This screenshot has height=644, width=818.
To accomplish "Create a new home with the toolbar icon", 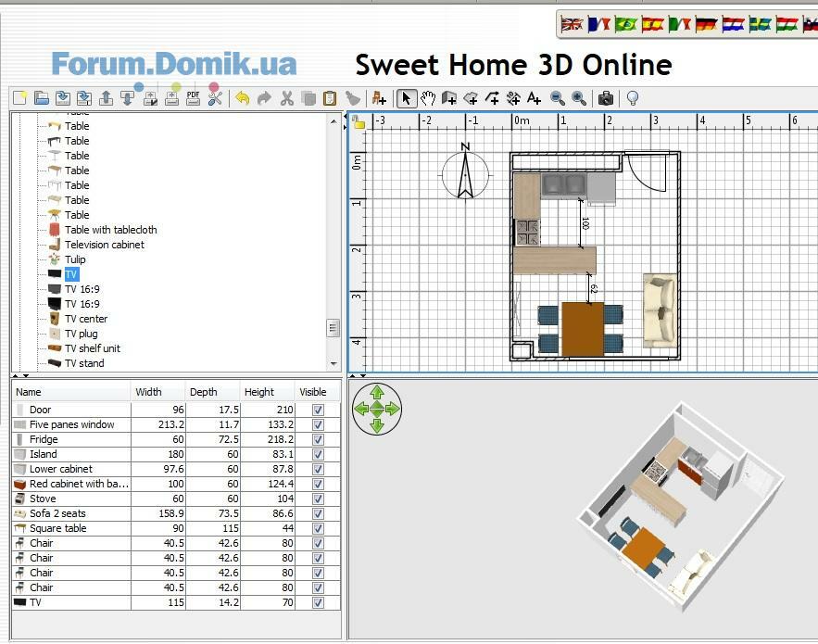I will click(x=19, y=98).
